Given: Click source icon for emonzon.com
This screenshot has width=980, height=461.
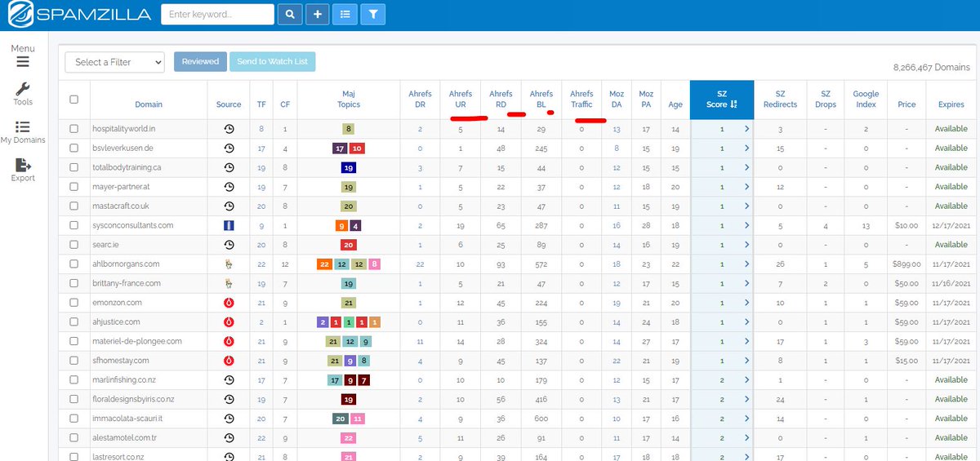Looking at the screenshot, I should pos(229,303).
